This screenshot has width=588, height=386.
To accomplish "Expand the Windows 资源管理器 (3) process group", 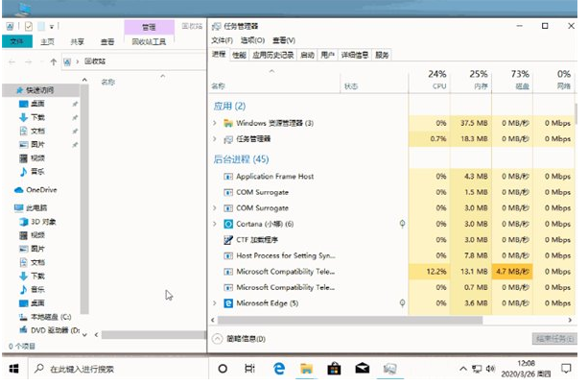I will [x=215, y=123].
